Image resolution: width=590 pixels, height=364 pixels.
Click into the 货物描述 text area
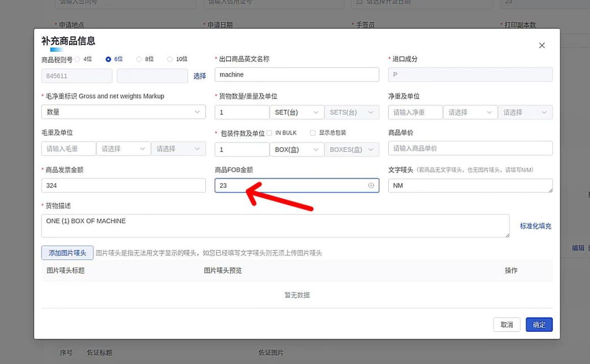275,226
